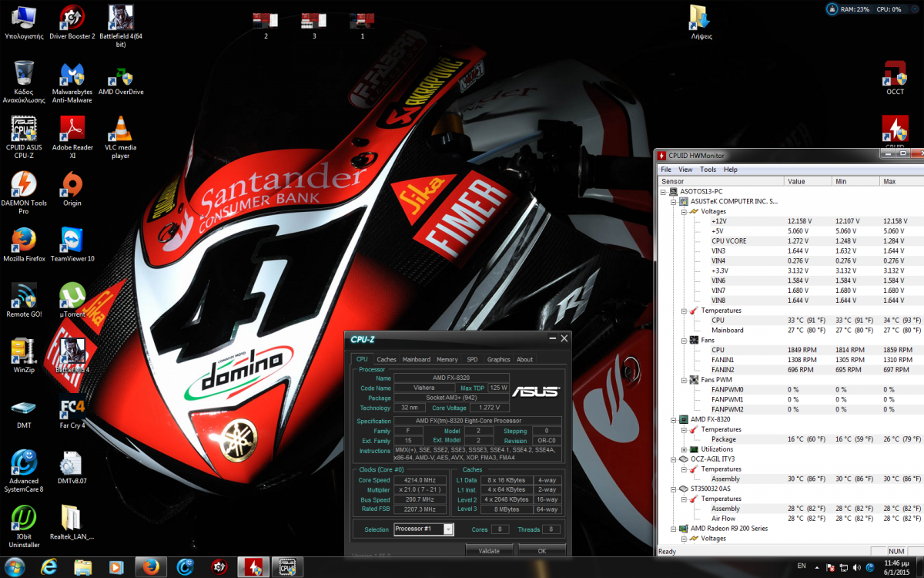Open the SPD tab in CPU-Z

pyautogui.click(x=472, y=359)
